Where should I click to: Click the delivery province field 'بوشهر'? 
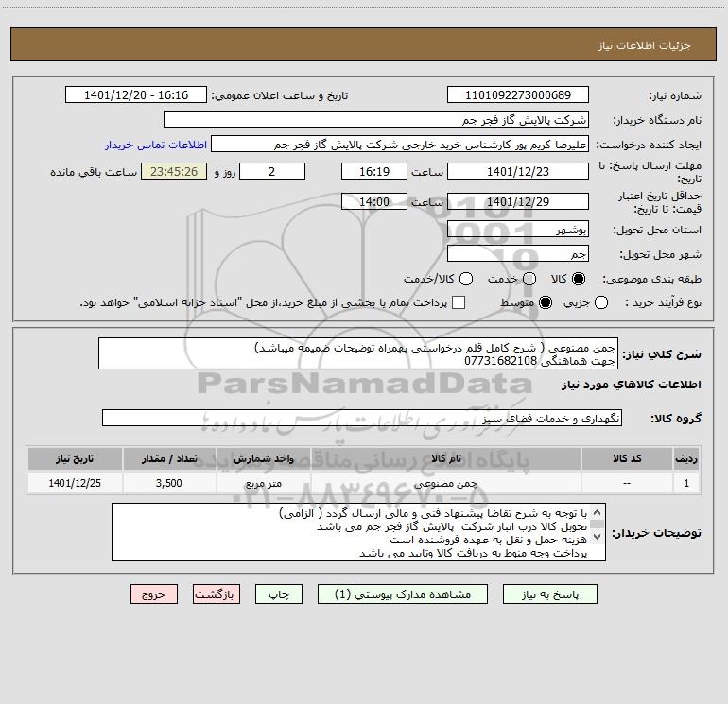pyautogui.click(x=518, y=230)
